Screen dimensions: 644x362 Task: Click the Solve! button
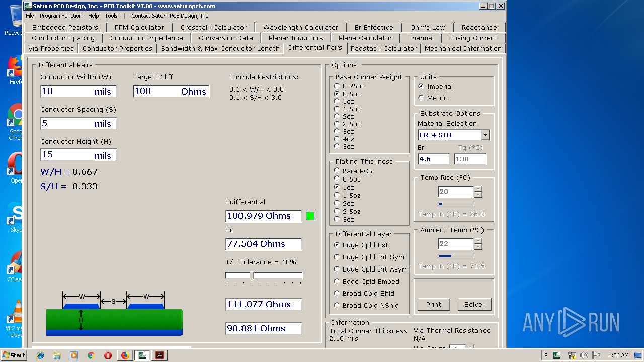click(x=474, y=305)
